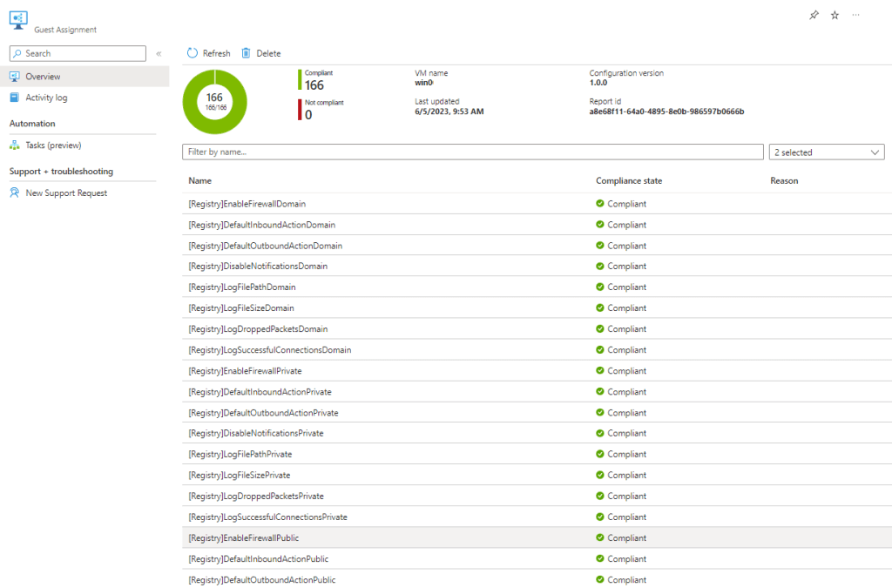Pin this blade using the pin icon
892x588 pixels.
(x=814, y=16)
